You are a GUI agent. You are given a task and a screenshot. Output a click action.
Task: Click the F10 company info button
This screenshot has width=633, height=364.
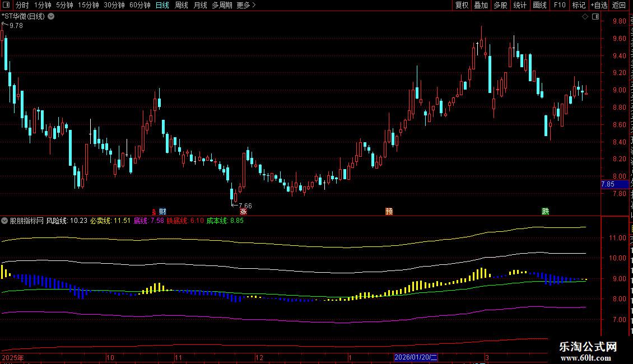[560, 5]
